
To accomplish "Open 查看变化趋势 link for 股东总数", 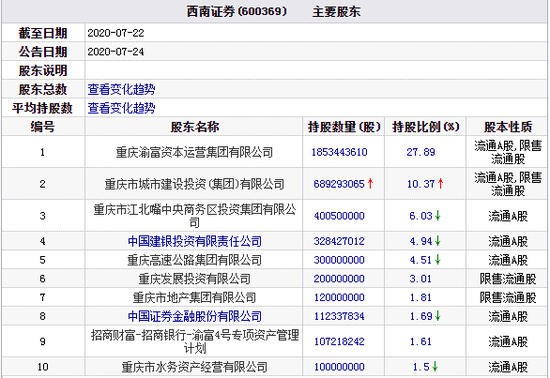I will coord(121,90).
